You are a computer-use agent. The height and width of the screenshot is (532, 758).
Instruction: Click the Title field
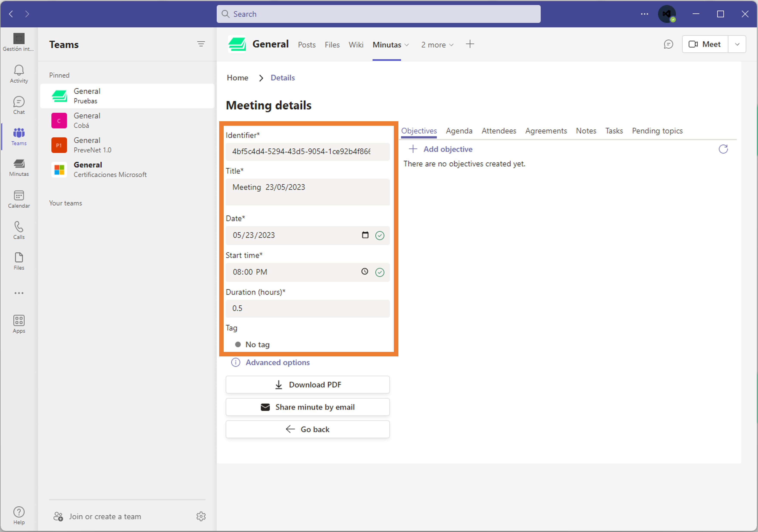[308, 192]
